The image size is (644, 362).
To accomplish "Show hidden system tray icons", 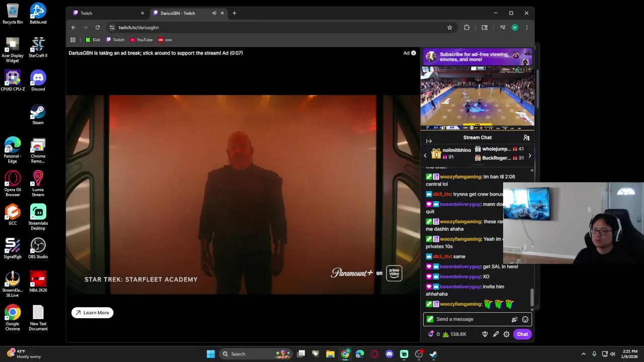I will click(x=584, y=354).
